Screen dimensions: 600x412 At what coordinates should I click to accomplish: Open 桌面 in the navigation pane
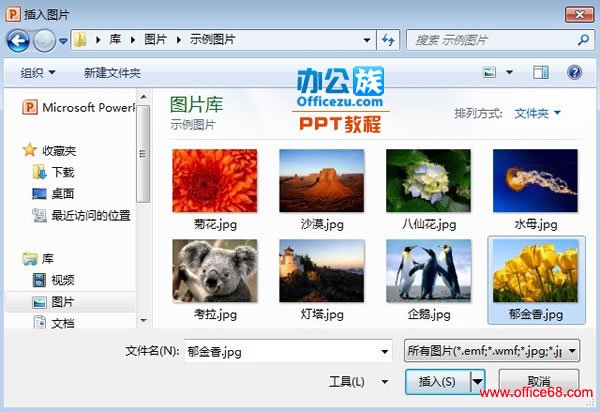tap(53, 194)
